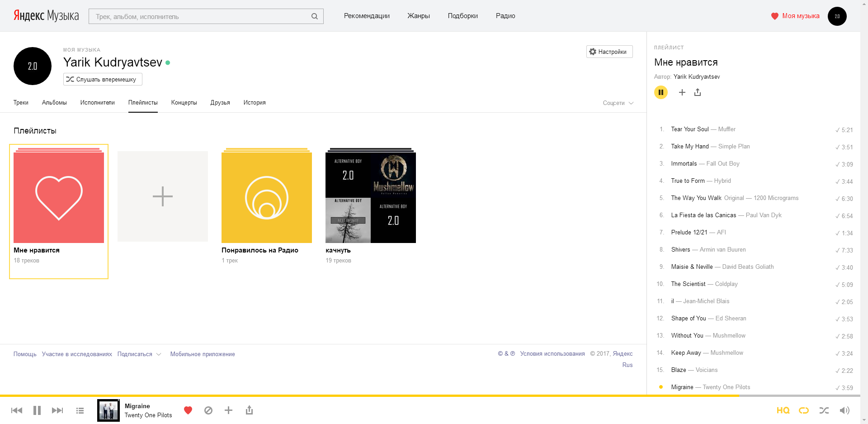
Task: Select track Tear Your Soul
Action: [690, 129]
